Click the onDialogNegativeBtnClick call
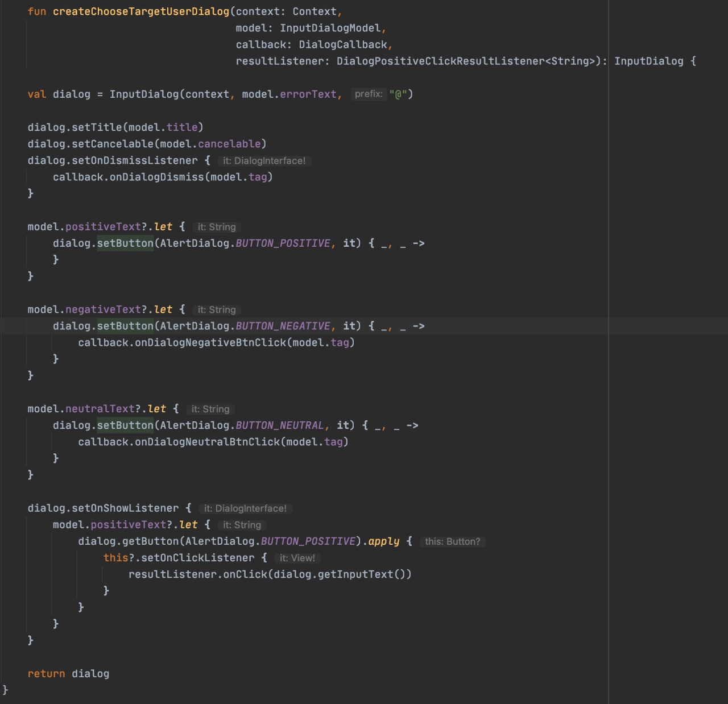The height and width of the screenshot is (704, 728). click(210, 342)
